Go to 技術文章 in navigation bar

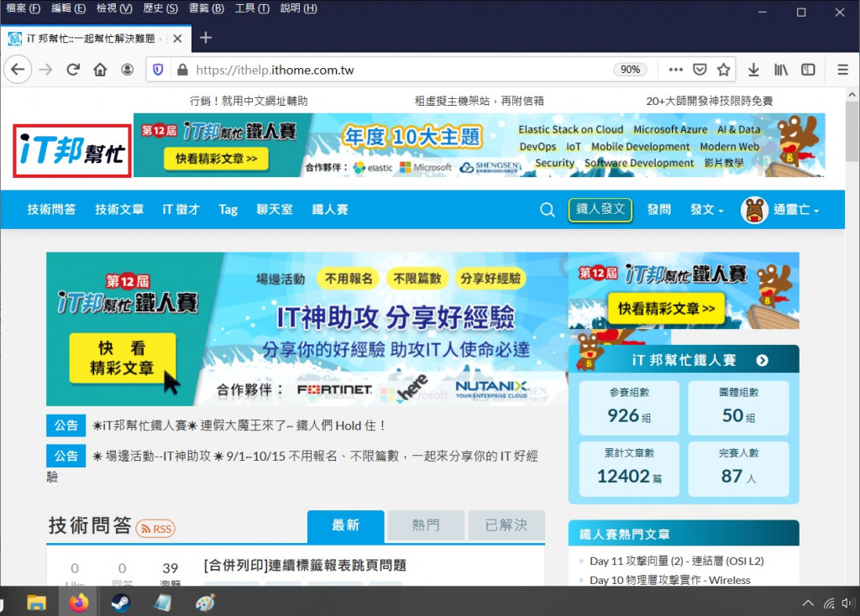click(x=119, y=209)
